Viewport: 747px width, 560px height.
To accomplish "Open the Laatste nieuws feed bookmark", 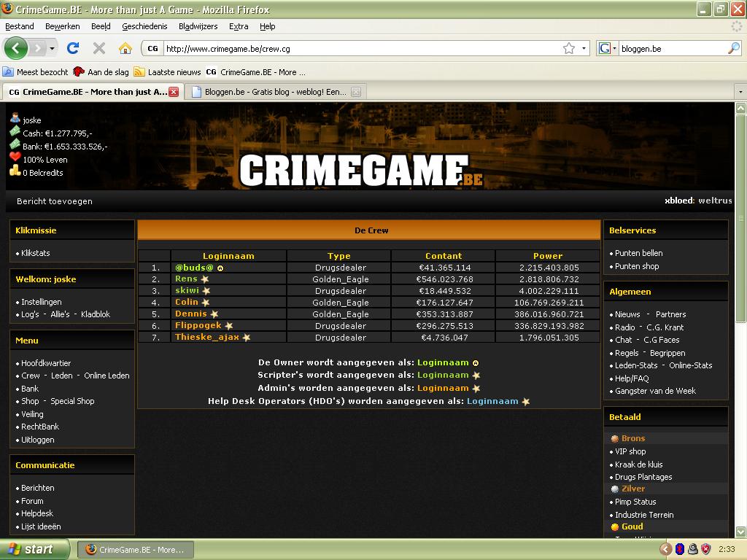I will (168, 72).
